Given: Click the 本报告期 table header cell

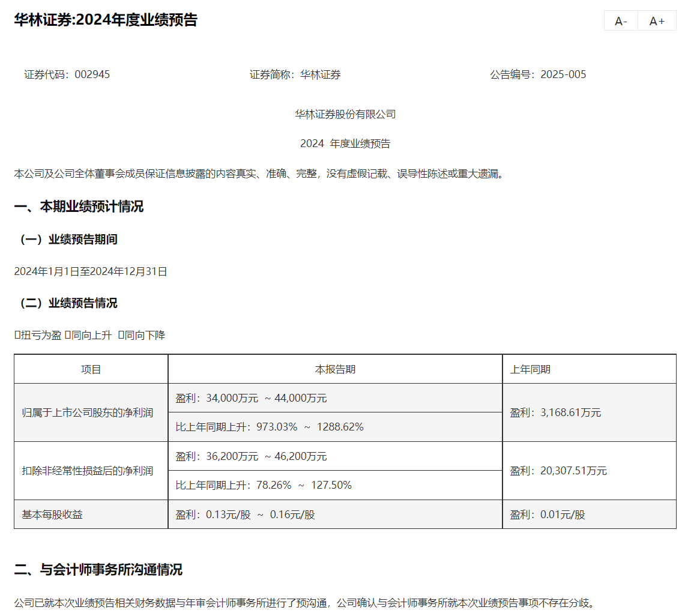Looking at the screenshot, I should [335, 370].
